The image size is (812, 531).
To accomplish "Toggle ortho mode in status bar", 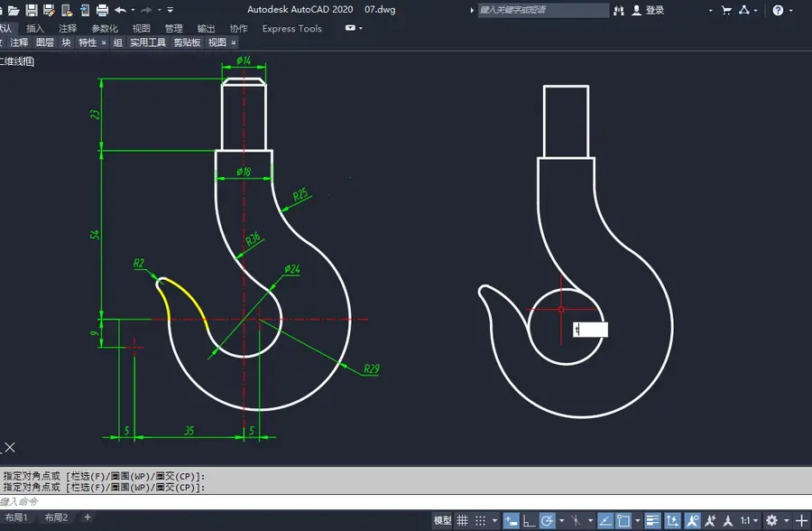I will click(529, 520).
